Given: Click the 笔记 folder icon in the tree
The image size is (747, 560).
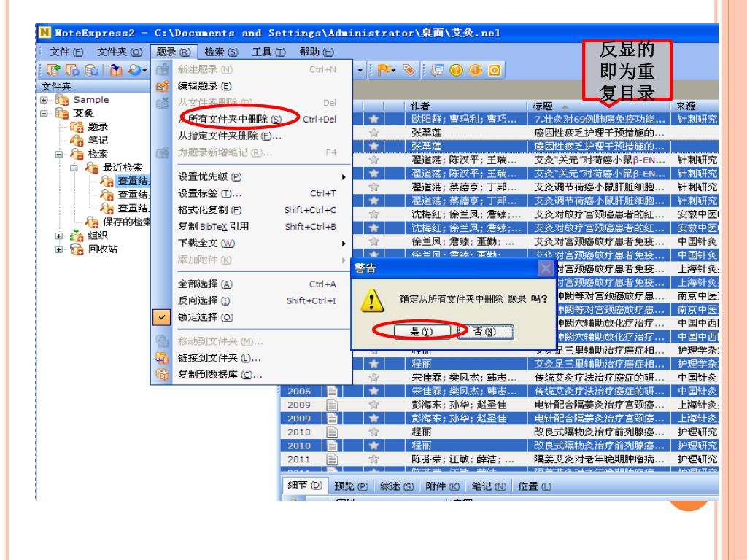Looking at the screenshot, I should click(x=76, y=140).
